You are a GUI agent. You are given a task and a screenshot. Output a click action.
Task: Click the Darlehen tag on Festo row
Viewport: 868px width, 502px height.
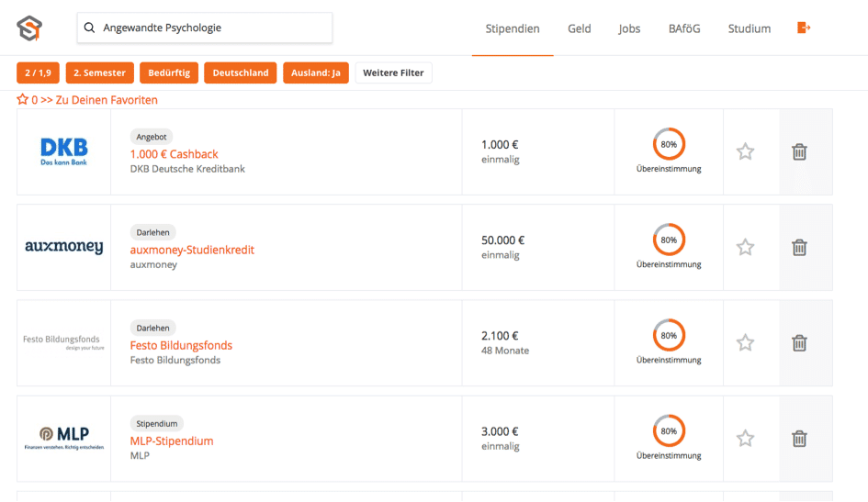[152, 328]
